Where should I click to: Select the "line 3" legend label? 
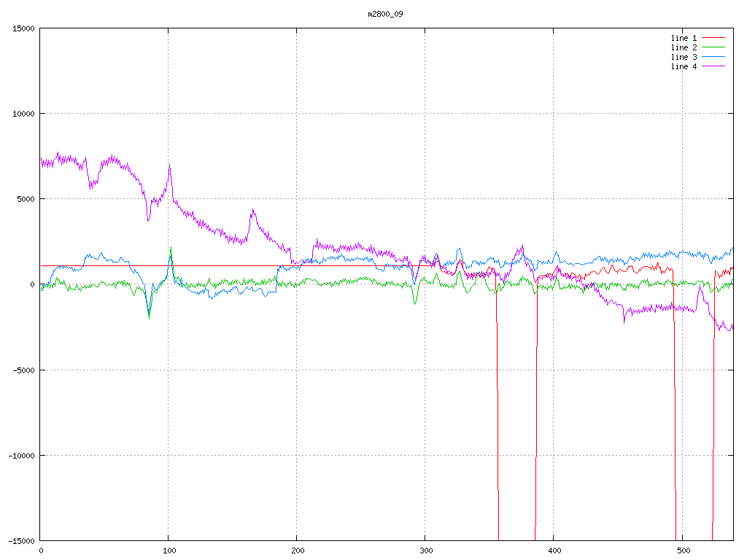pyautogui.click(x=684, y=57)
